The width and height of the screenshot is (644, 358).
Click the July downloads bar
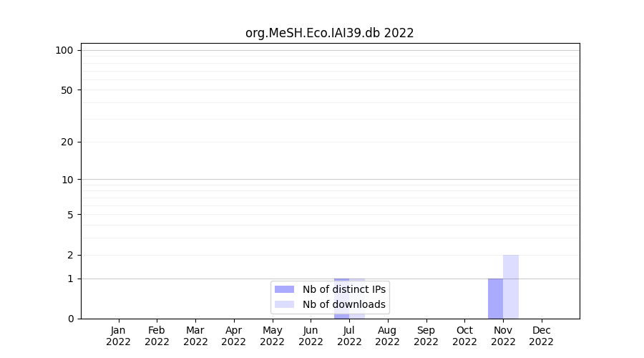[357, 316]
